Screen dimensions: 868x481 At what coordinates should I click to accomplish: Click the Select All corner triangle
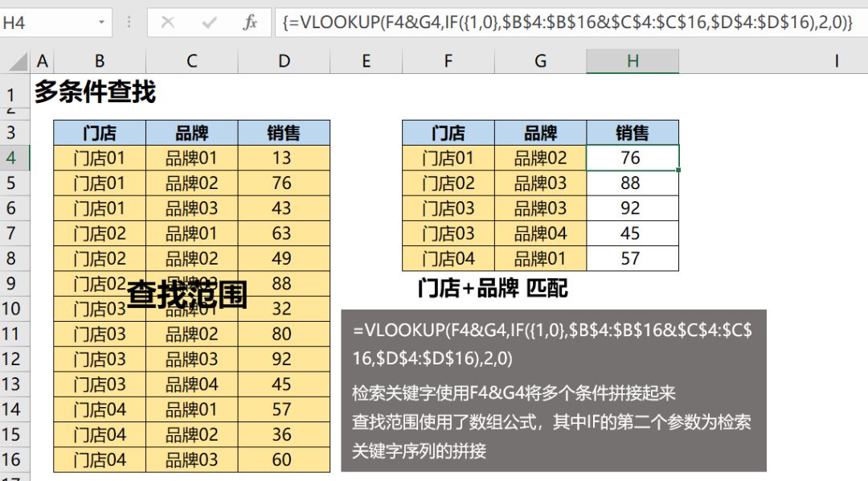[17, 61]
